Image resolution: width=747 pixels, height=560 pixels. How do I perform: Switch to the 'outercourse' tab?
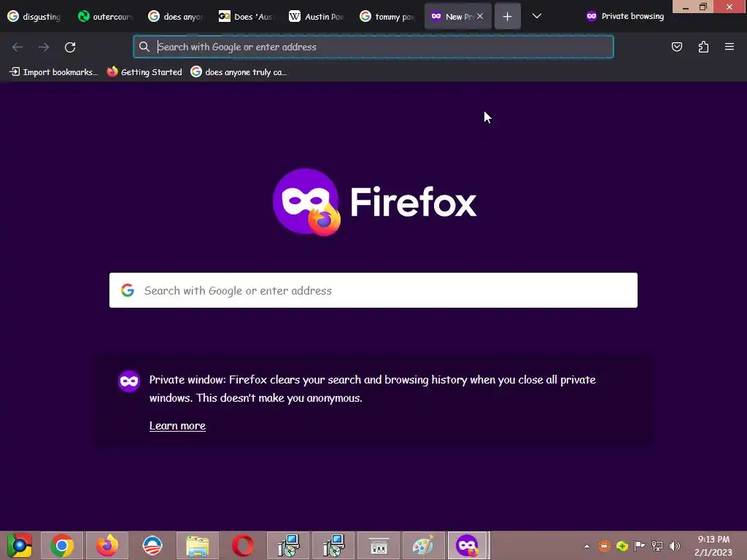(x=105, y=17)
